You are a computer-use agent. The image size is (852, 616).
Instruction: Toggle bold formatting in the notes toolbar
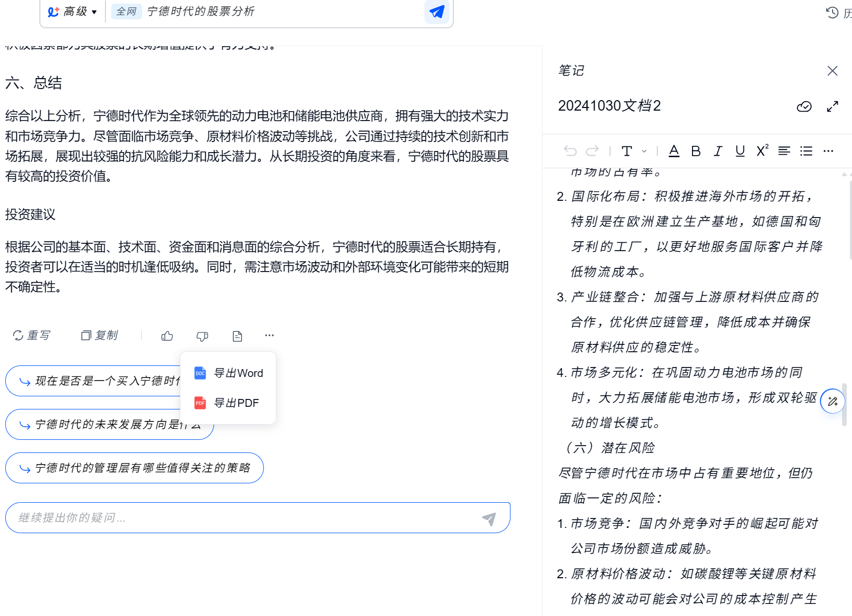click(696, 151)
